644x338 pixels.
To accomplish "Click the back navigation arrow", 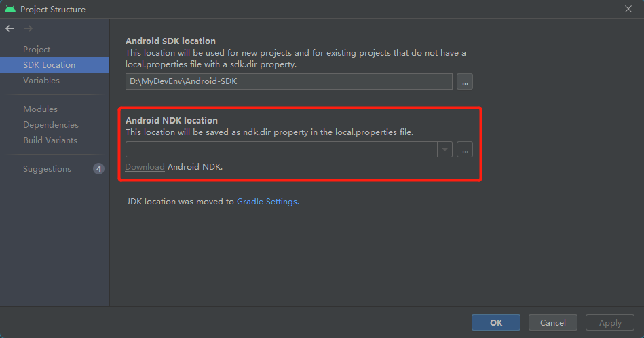I will pos(10,29).
